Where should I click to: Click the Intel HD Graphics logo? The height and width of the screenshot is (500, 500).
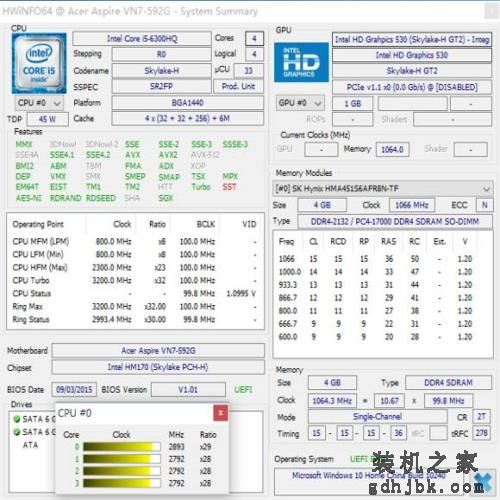click(301, 62)
